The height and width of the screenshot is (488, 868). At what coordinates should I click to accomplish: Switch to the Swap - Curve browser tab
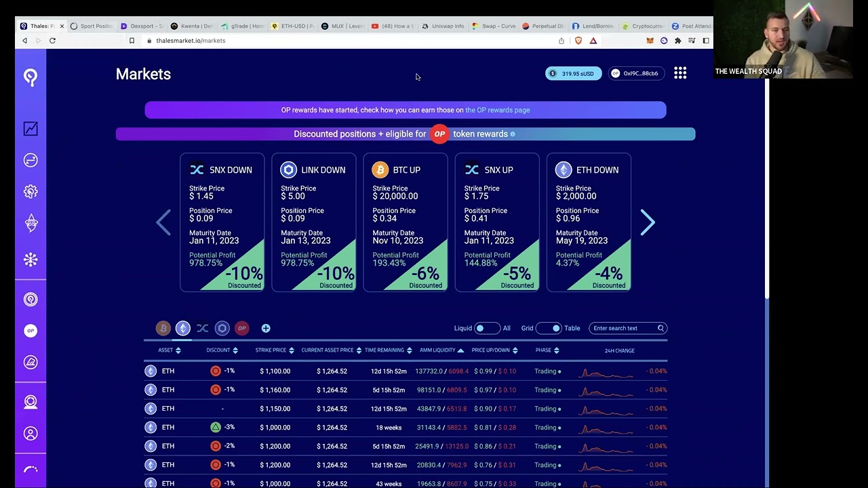[493, 26]
